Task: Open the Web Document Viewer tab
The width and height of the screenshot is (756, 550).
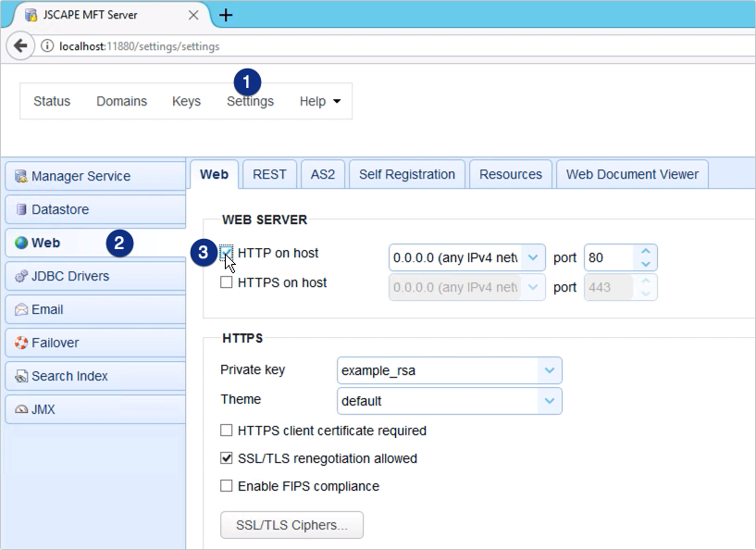Action: 632,174
